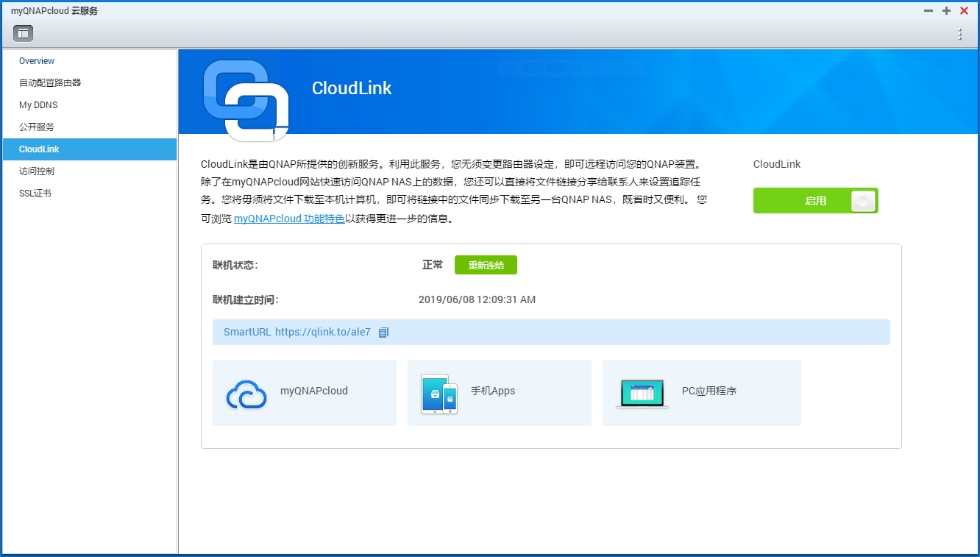This screenshot has height=557, width=980.
Task: Open the Overview section
Action: [37, 61]
